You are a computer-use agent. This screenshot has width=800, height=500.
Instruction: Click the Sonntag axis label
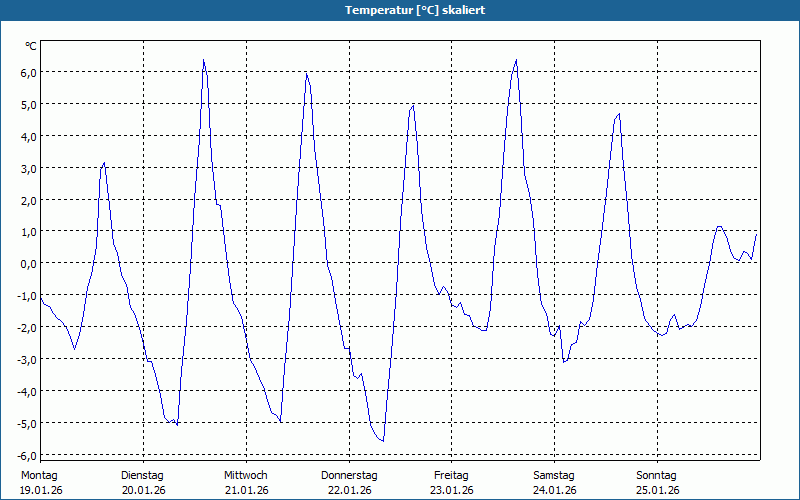pyautogui.click(x=657, y=476)
